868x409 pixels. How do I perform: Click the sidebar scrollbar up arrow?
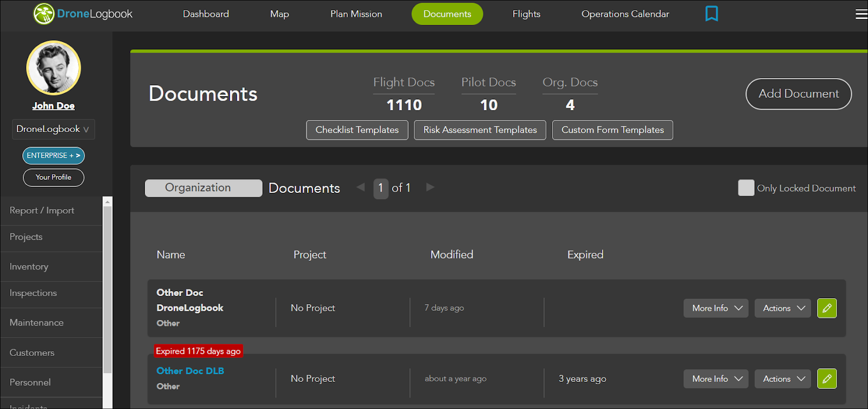coord(107,202)
